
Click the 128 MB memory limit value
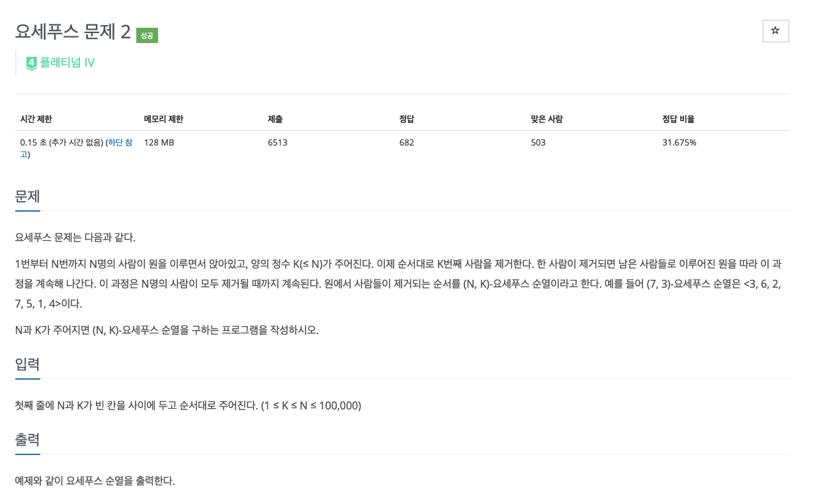[x=159, y=142]
